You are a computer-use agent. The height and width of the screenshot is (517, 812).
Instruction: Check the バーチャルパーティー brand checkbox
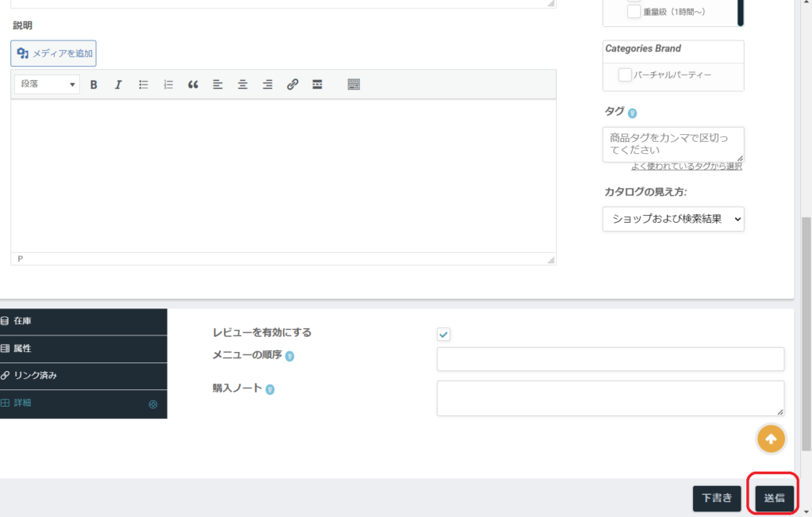point(625,75)
